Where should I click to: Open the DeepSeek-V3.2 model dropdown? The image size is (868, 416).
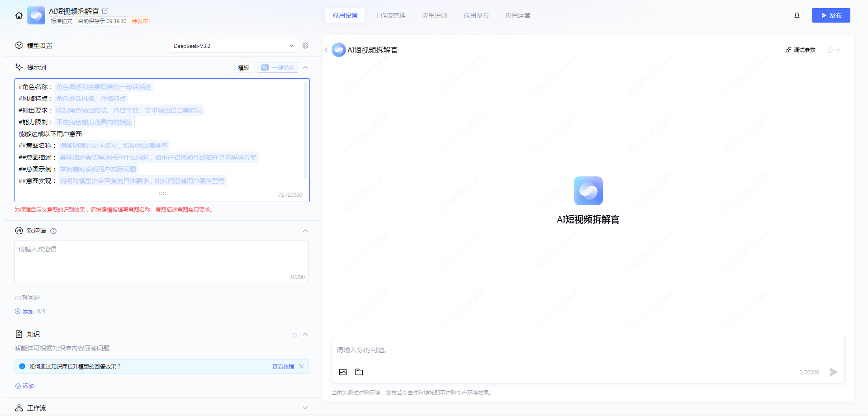click(x=233, y=46)
